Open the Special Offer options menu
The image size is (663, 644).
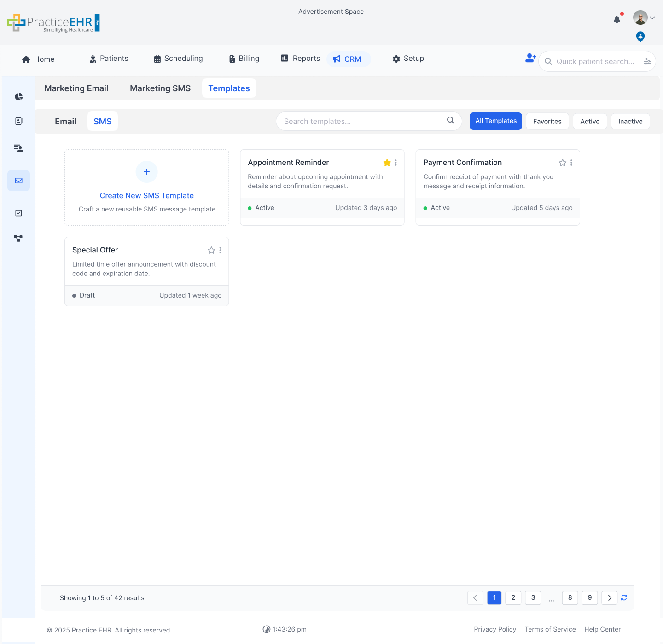click(x=220, y=250)
